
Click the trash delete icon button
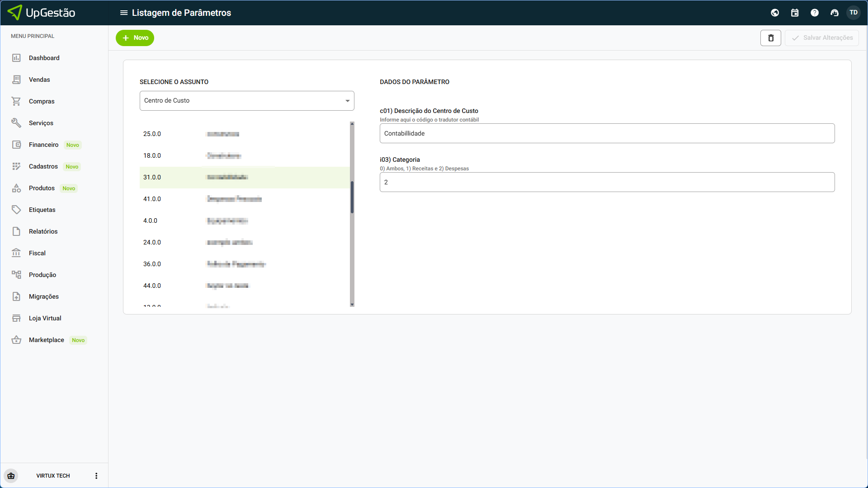[771, 38]
